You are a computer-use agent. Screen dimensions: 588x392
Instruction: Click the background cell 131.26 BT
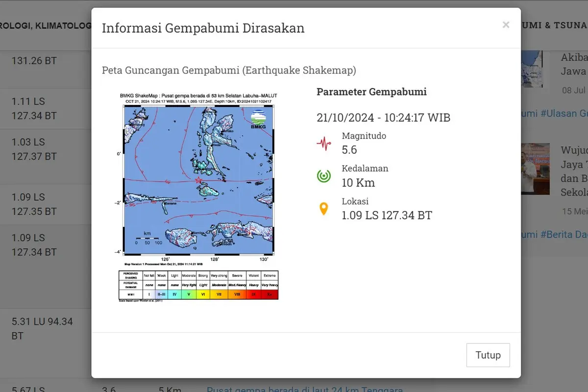click(34, 61)
